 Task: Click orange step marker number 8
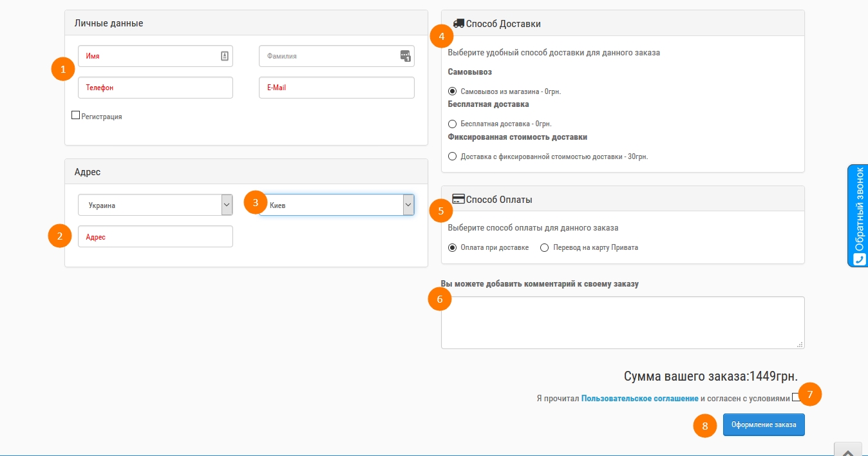(704, 426)
